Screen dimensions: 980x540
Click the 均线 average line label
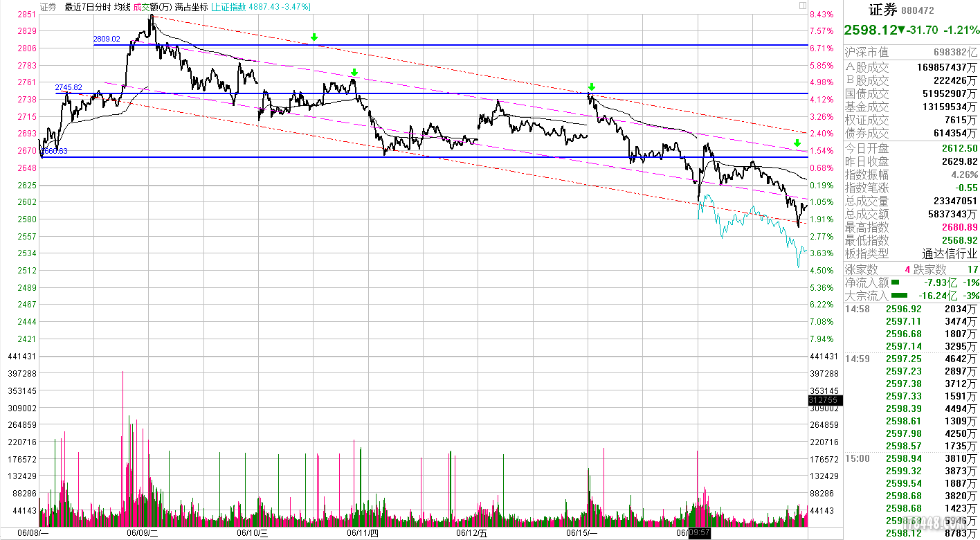click(x=122, y=7)
